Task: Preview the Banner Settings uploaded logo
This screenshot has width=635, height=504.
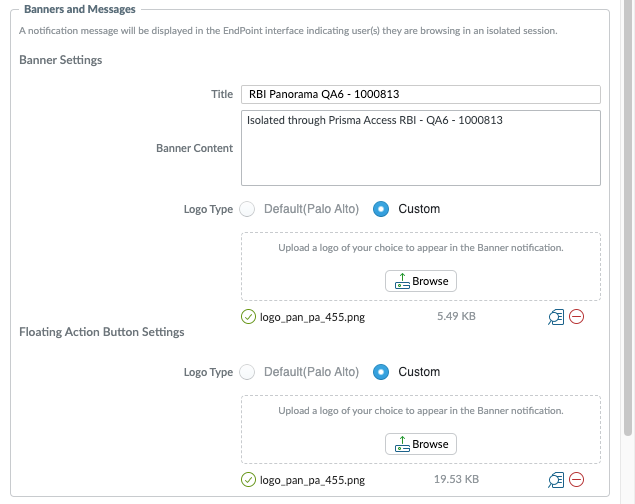Action: (x=556, y=317)
